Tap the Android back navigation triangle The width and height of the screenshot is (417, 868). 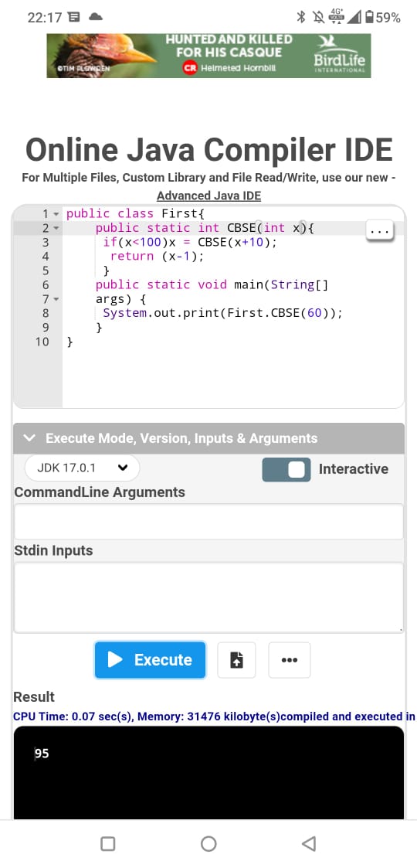[x=309, y=843]
